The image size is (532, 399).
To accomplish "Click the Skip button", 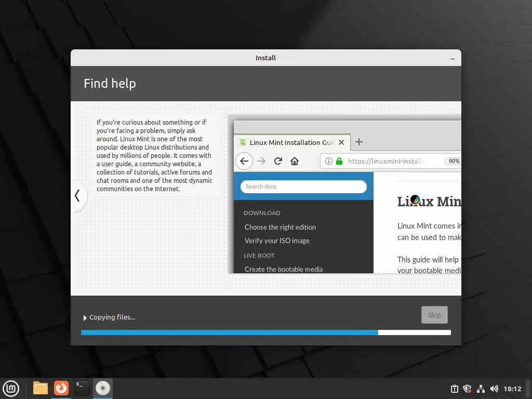I will (434, 315).
